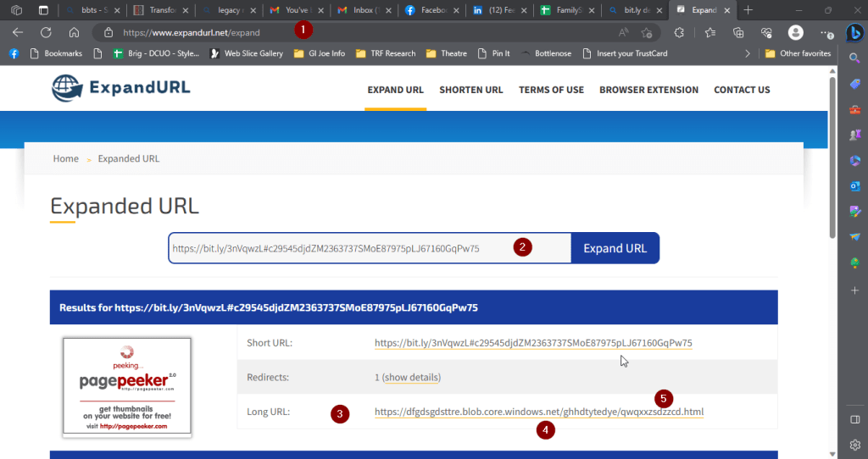Toggle the sidebar layout panel icon

tap(854, 420)
